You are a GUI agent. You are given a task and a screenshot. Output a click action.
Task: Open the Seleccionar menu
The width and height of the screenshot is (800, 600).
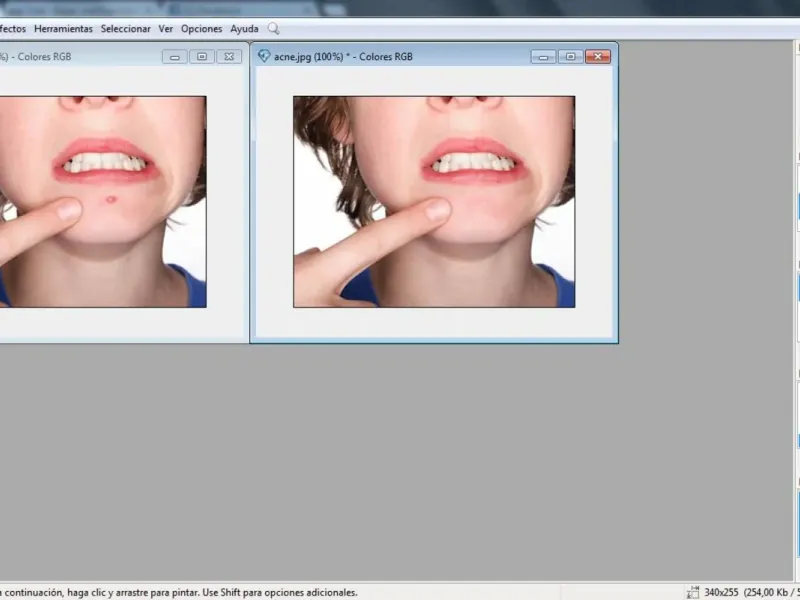125,29
